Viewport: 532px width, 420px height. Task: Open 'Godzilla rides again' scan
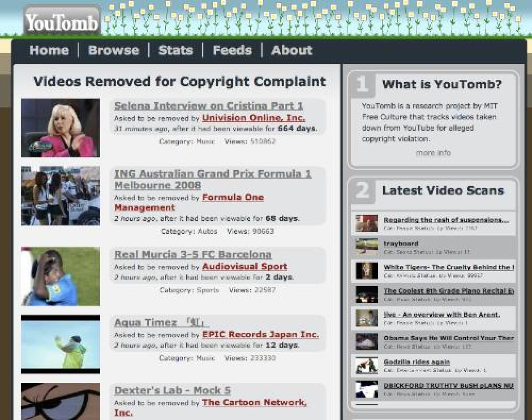click(x=417, y=362)
